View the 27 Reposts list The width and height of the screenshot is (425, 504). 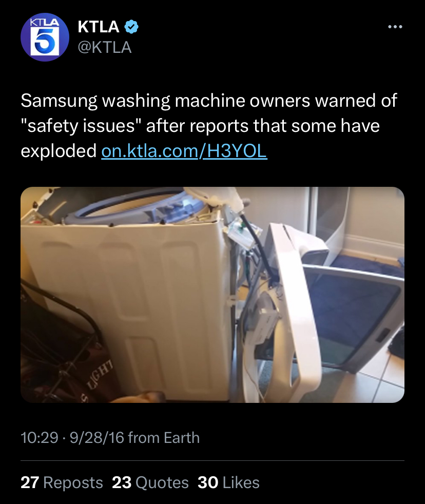[x=62, y=482]
